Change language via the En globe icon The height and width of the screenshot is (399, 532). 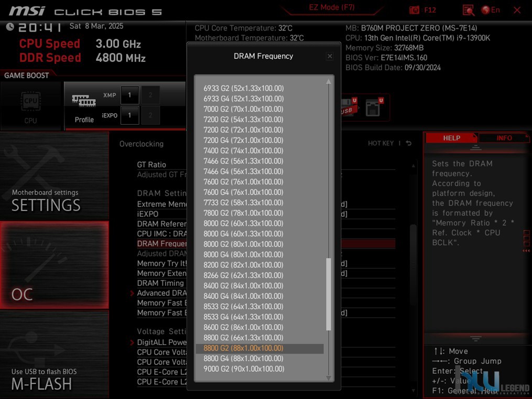coord(491,10)
